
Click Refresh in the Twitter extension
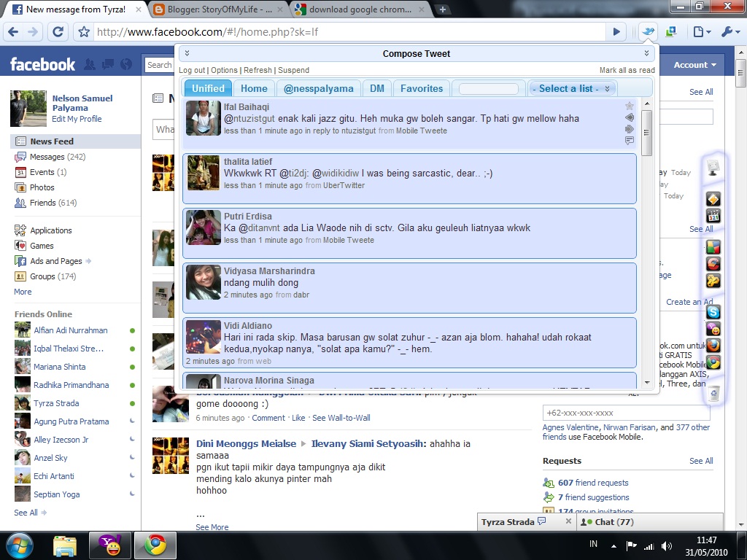coord(258,70)
